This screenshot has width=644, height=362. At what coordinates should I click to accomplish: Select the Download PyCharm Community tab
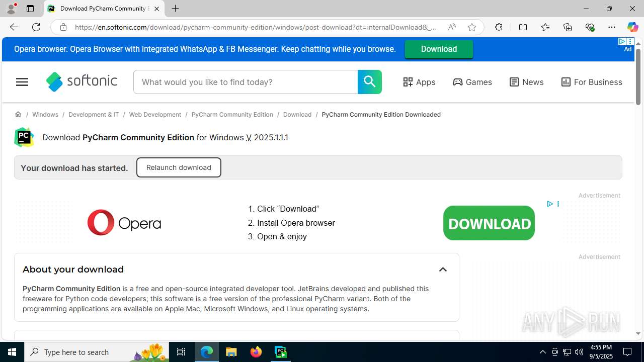click(x=104, y=9)
